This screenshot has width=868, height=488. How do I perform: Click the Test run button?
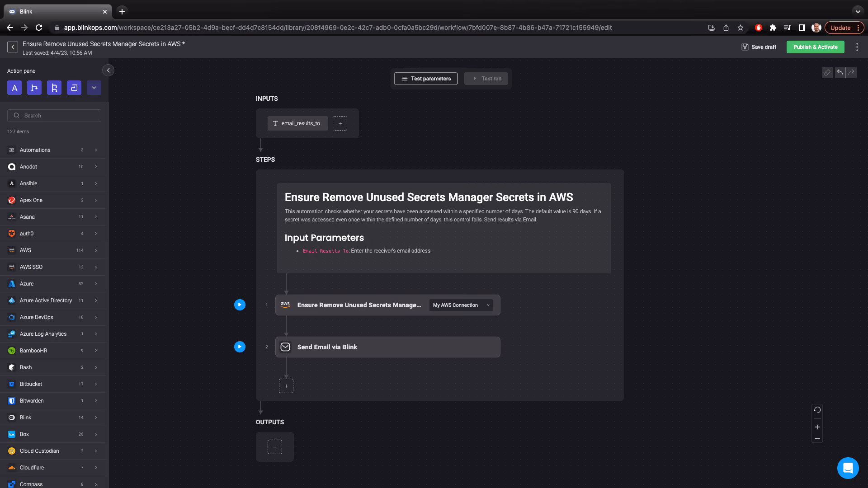click(486, 79)
